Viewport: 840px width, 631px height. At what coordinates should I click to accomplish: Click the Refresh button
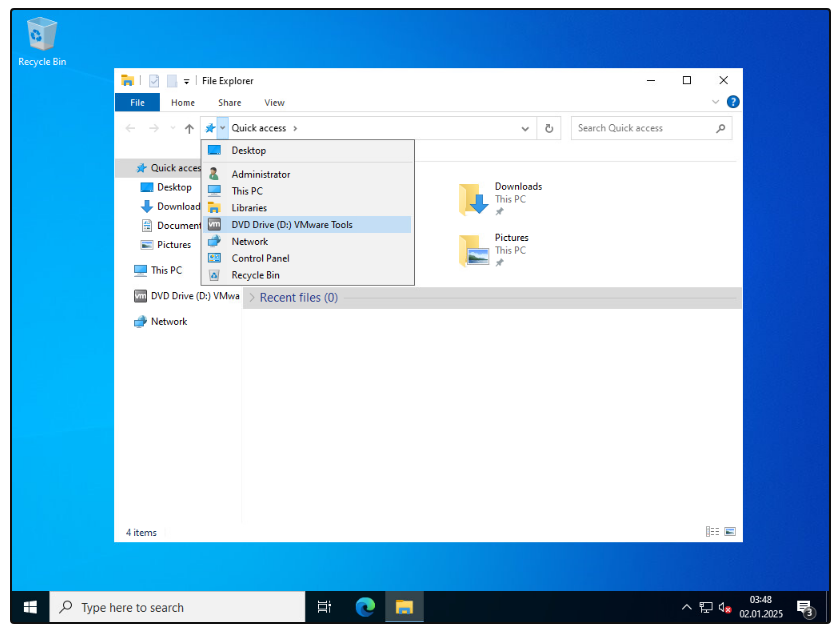pos(549,129)
